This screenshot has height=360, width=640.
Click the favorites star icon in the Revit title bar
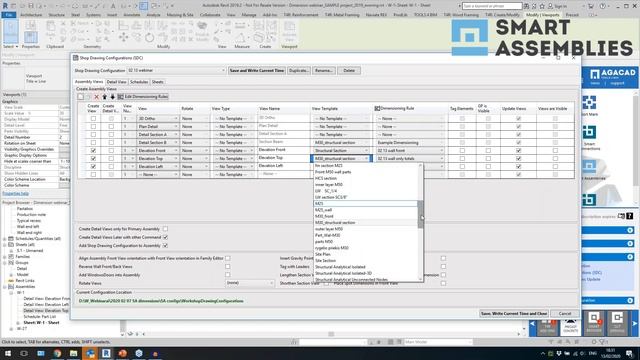click(x=542, y=6)
